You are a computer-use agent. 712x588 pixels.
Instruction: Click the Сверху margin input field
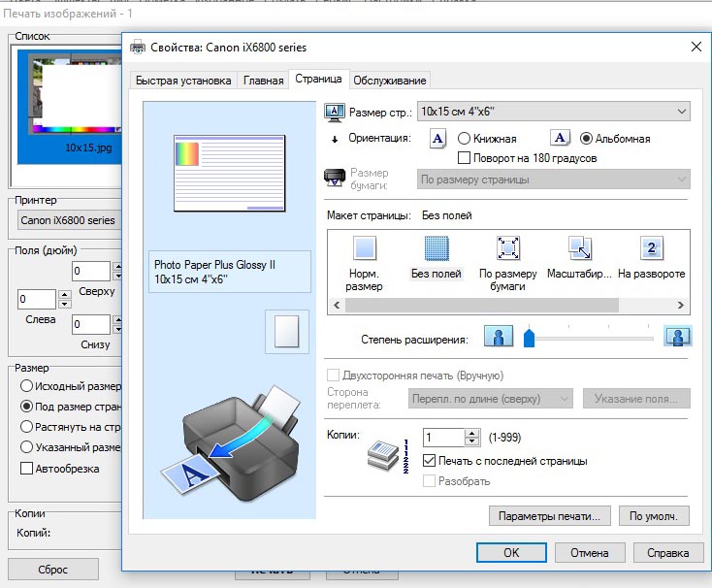(91, 271)
